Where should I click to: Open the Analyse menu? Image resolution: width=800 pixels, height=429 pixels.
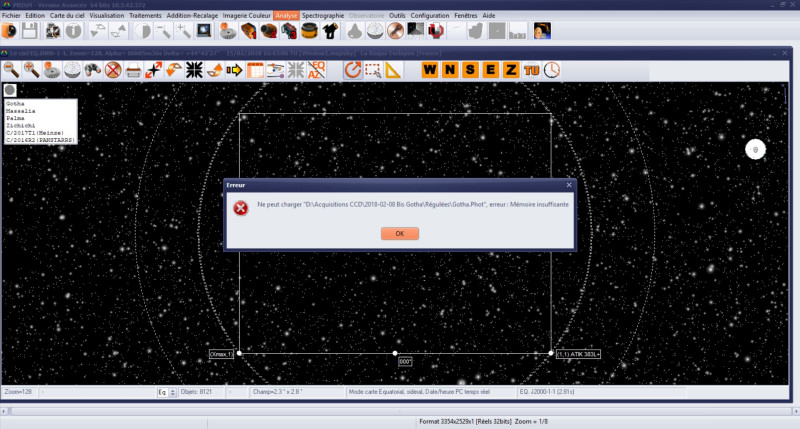pos(286,16)
